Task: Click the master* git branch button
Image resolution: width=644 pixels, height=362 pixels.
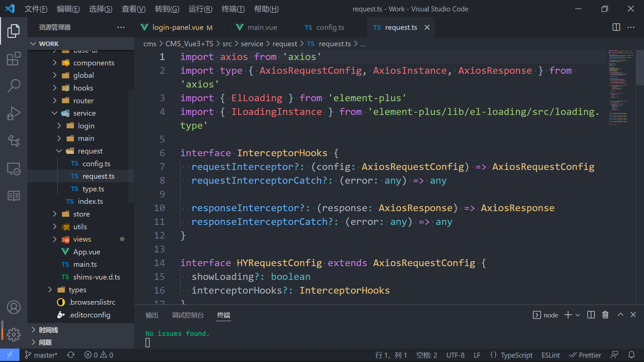Action: pos(42,355)
